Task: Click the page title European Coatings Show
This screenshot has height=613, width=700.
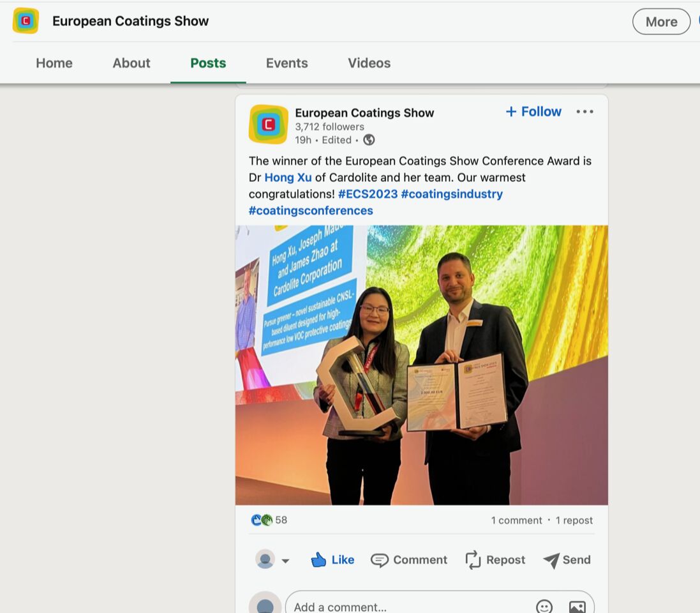Action: pos(130,21)
